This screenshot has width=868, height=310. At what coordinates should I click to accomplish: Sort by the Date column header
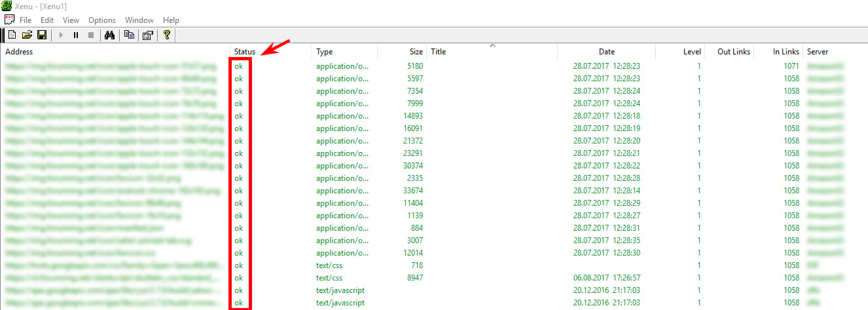(x=606, y=52)
